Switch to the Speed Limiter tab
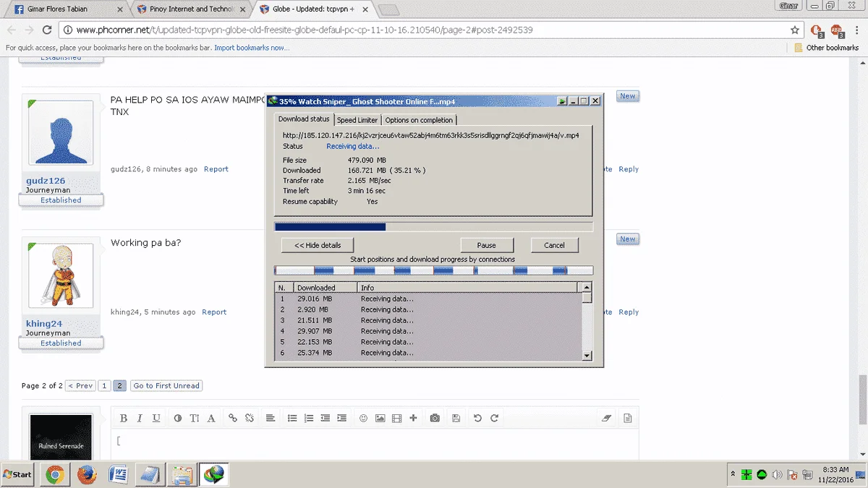Viewport: 868px width, 488px height. coord(357,120)
